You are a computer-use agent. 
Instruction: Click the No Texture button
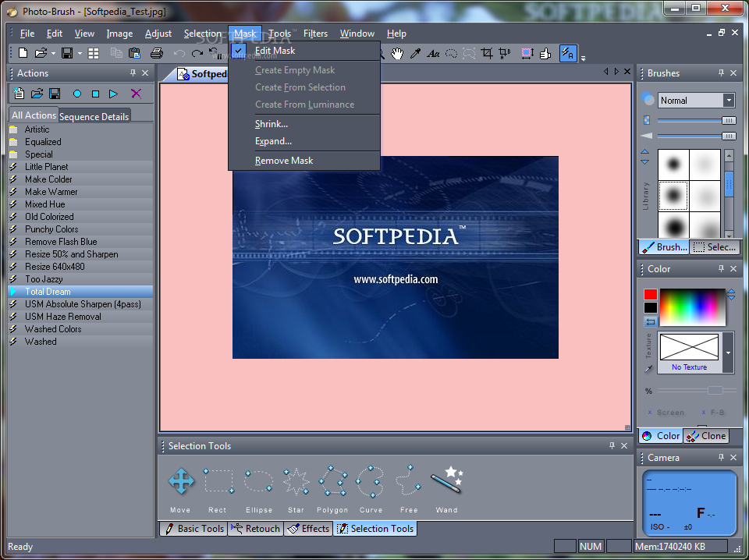689,353
